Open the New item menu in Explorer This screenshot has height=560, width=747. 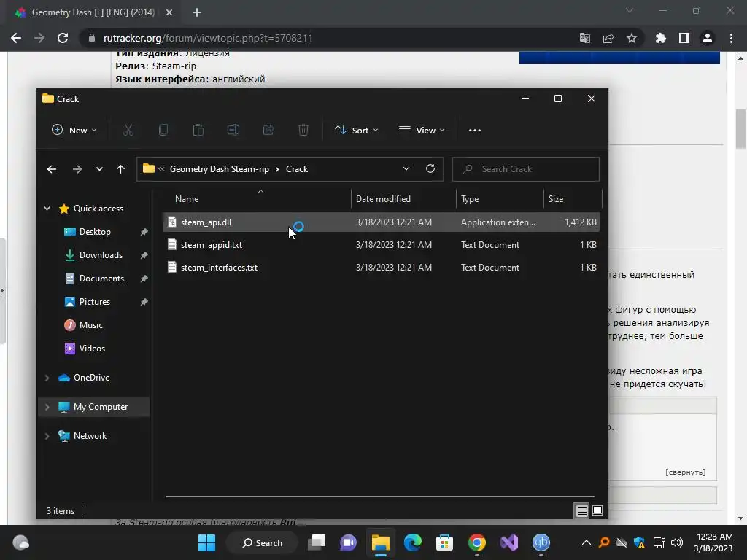tap(74, 130)
